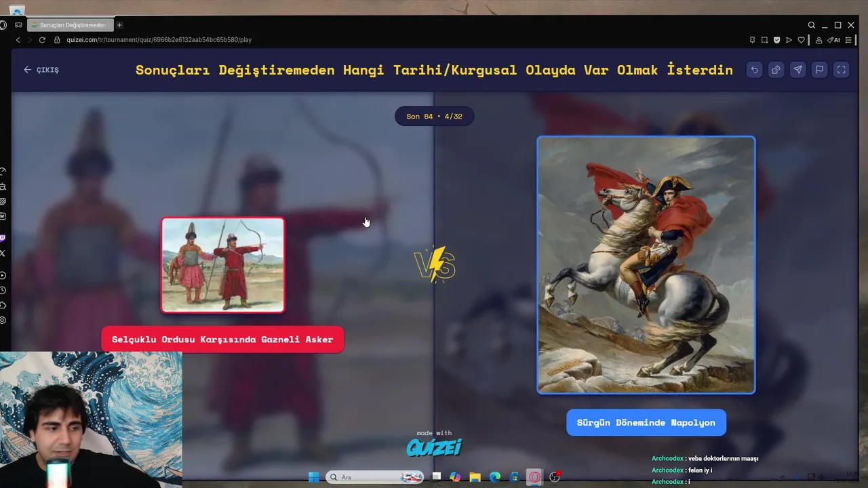
Task: Click chat message 'veba doktorlarının maaşı'
Action: pyautogui.click(x=723, y=459)
